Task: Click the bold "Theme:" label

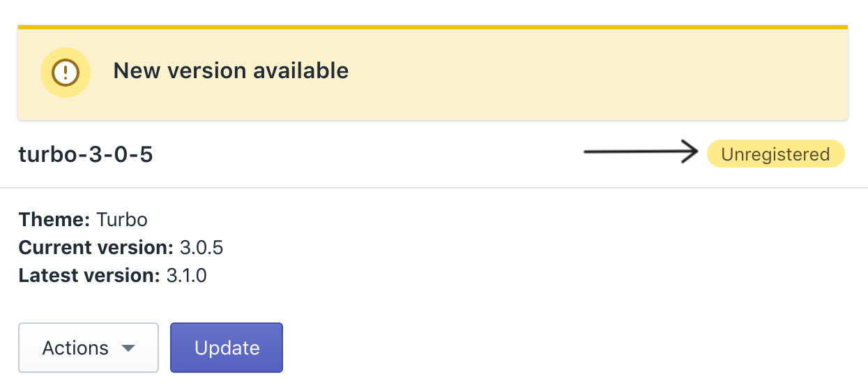Action: click(x=54, y=220)
